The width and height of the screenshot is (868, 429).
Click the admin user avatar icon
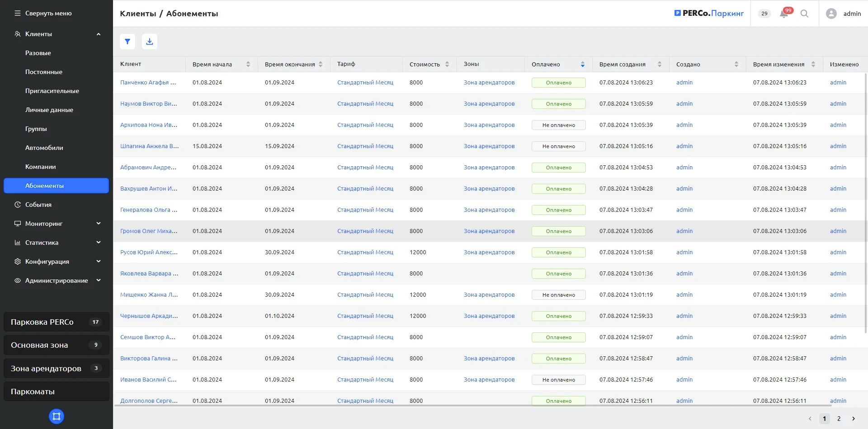pyautogui.click(x=831, y=14)
